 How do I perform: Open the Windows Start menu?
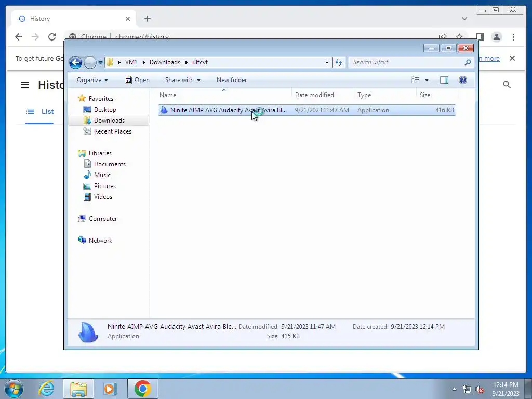[14, 389]
